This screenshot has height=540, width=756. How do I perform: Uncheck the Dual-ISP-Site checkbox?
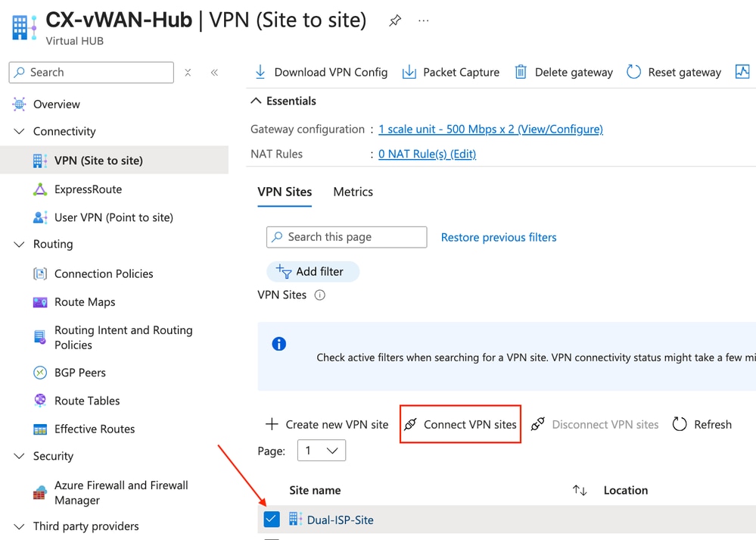272,520
